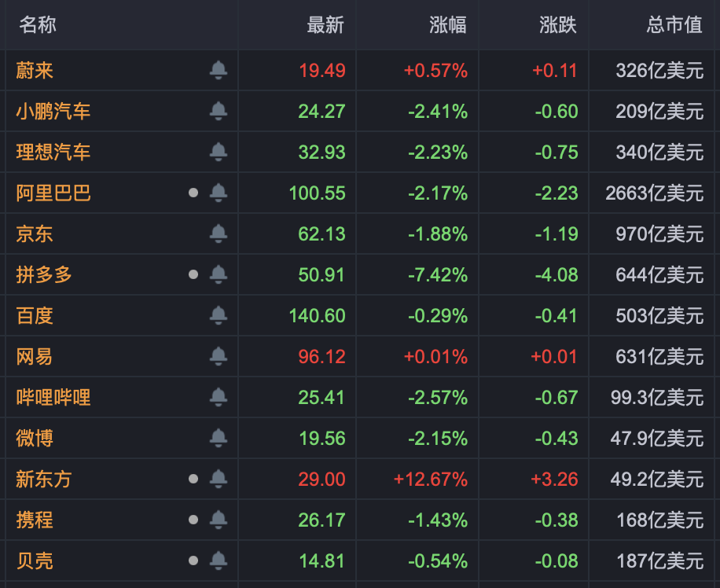Set price alert bell for 小鹏汽车
The image size is (720, 588).
point(219,112)
